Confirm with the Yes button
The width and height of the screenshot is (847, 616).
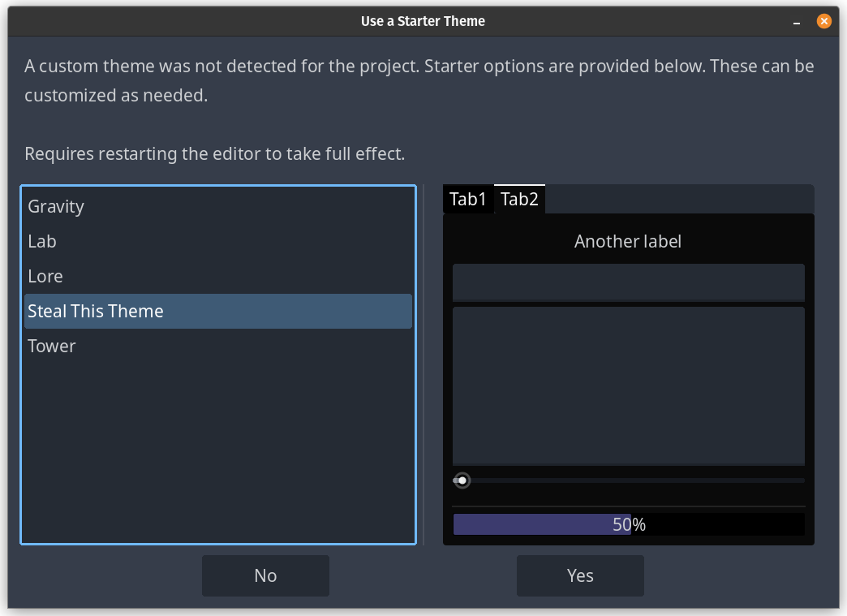580,575
